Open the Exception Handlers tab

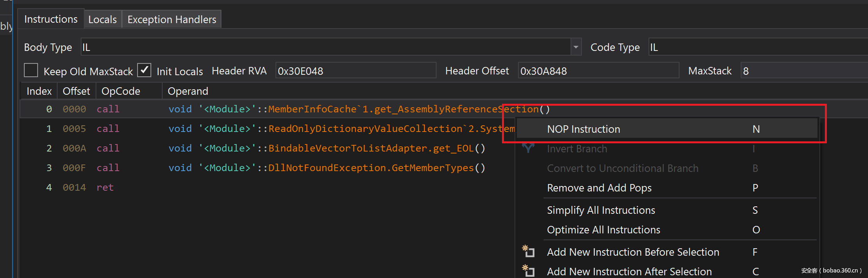(x=172, y=20)
